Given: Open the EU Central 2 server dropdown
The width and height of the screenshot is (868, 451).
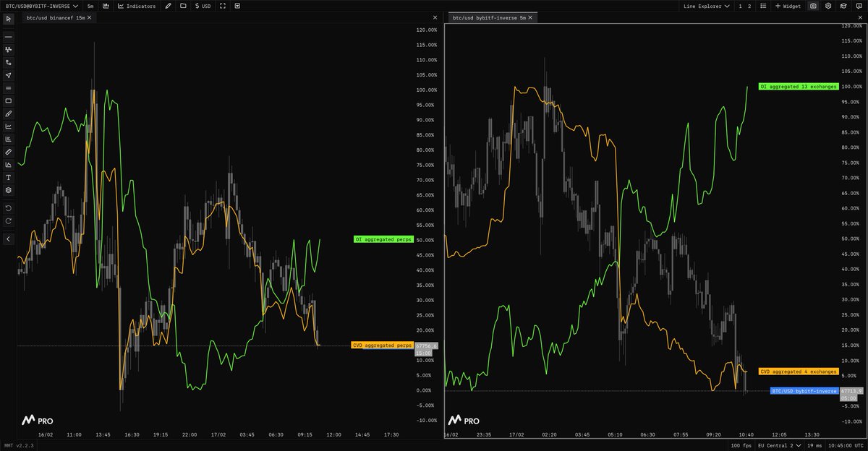Looking at the screenshot, I should point(778,445).
